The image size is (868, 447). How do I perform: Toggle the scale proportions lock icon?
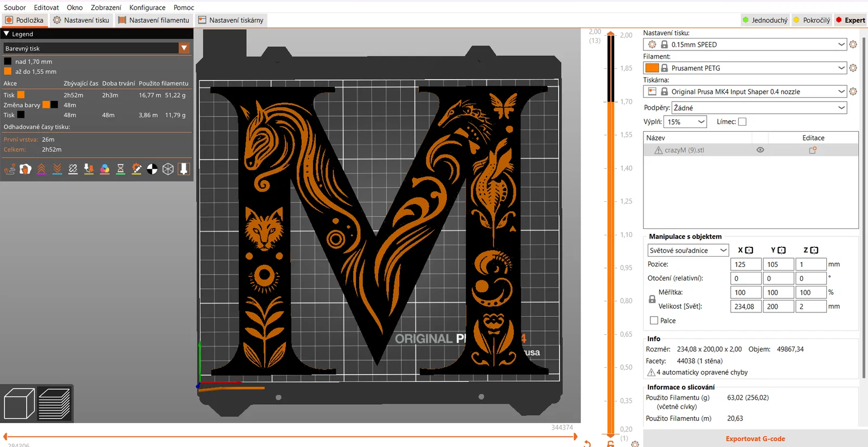[652, 299]
